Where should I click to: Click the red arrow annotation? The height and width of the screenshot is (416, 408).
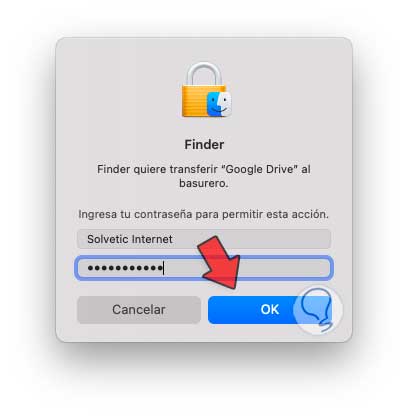click(219, 262)
